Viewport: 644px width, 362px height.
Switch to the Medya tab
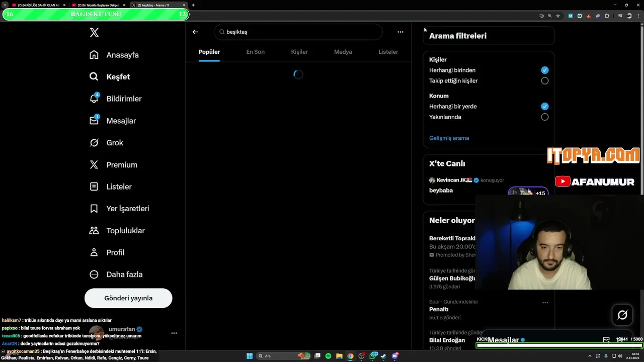tap(343, 52)
